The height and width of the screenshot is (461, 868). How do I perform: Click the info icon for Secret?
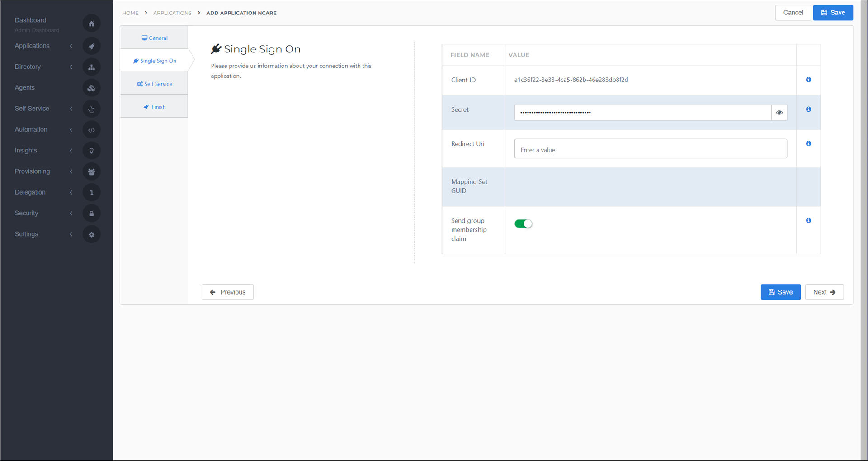[808, 109]
